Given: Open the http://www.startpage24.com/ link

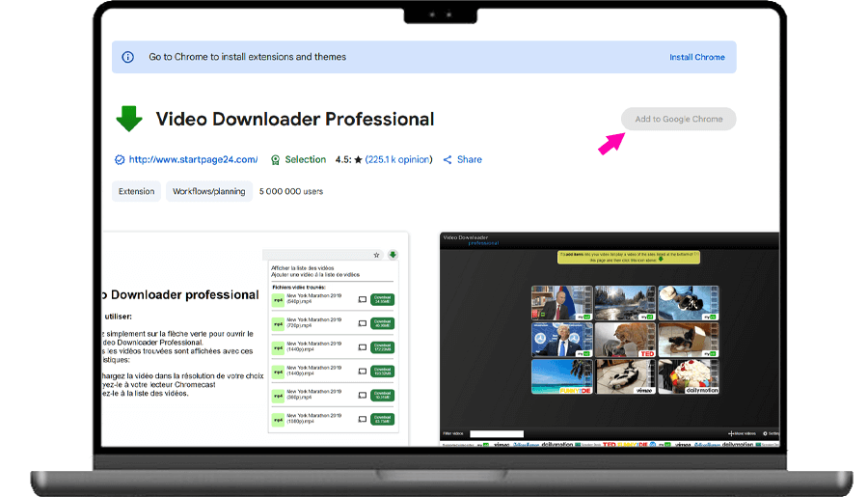Looking at the screenshot, I should [193, 159].
